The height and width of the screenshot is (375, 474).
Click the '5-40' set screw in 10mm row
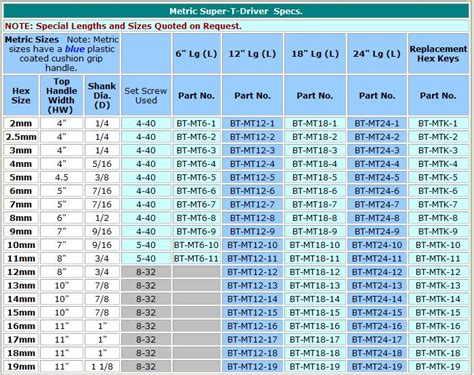(146, 245)
